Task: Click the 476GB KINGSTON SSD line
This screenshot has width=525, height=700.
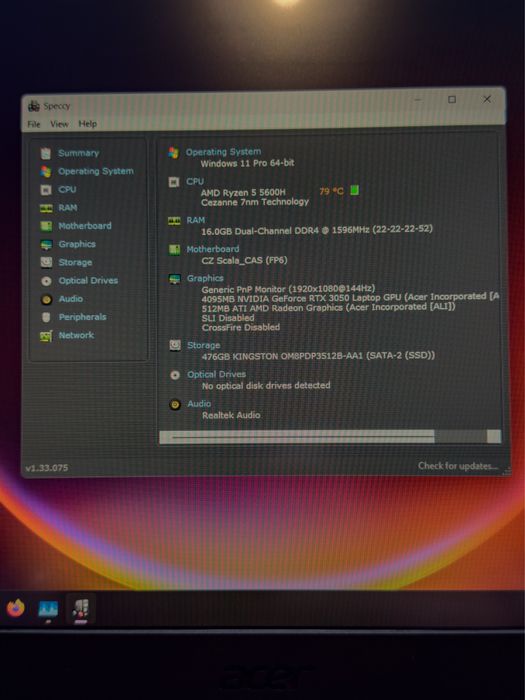Action: click(318, 356)
